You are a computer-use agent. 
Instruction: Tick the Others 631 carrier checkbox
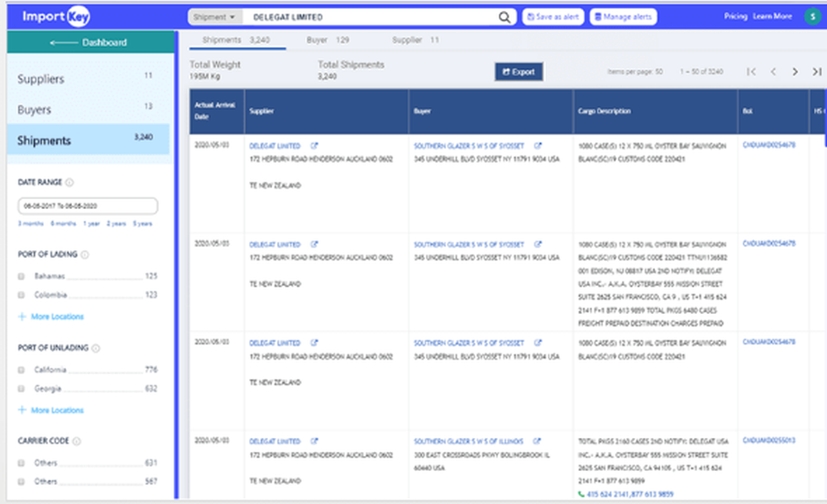click(22, 463)
